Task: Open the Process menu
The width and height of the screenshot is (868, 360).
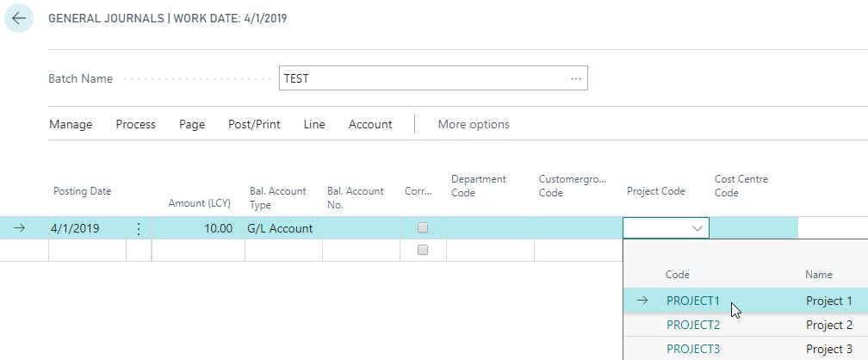Action: point(136,124)
